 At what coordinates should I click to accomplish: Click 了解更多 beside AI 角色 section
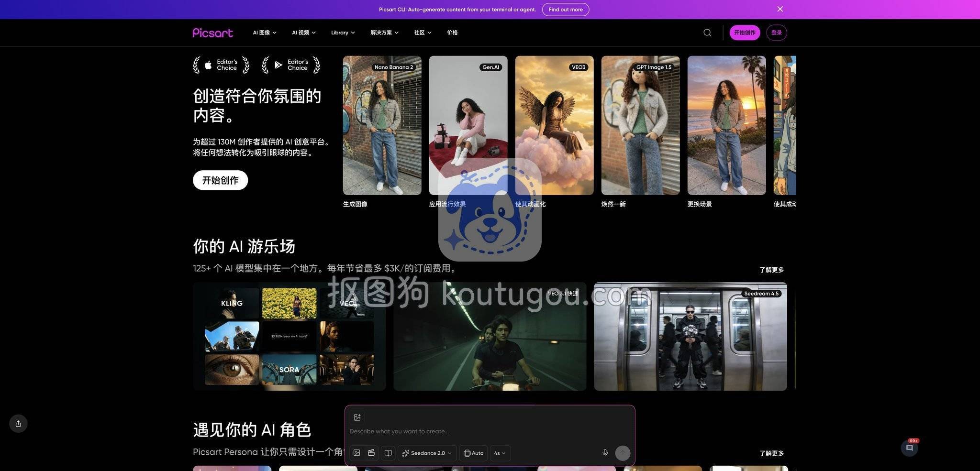point(771,453)
